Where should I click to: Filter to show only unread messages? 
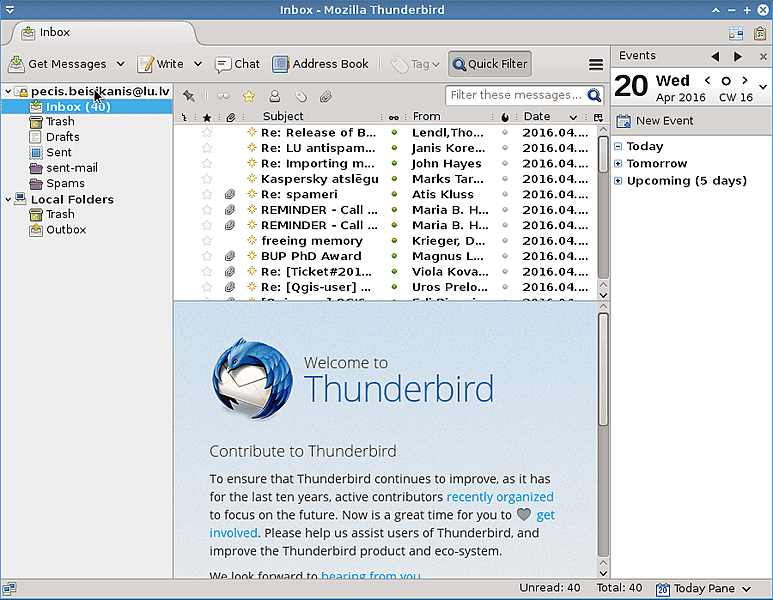(223, 96)
